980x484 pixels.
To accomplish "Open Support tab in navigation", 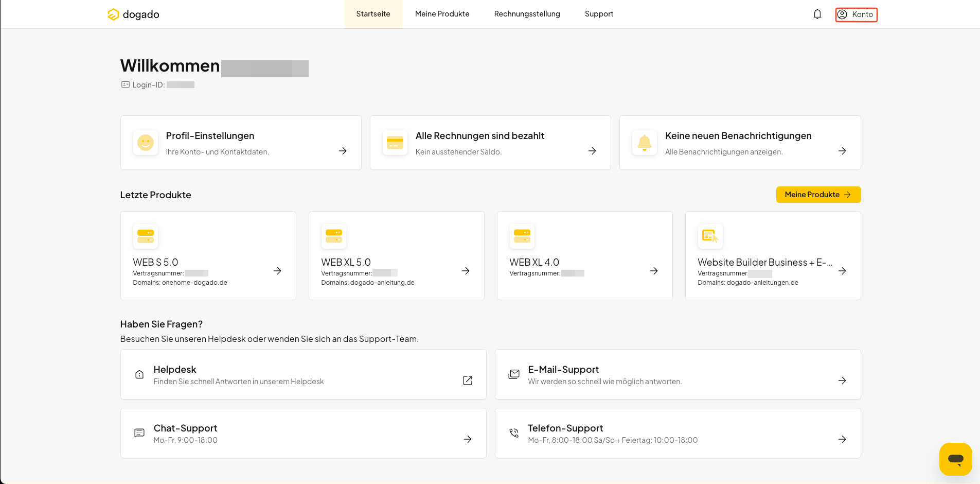I will coord(599,14).
